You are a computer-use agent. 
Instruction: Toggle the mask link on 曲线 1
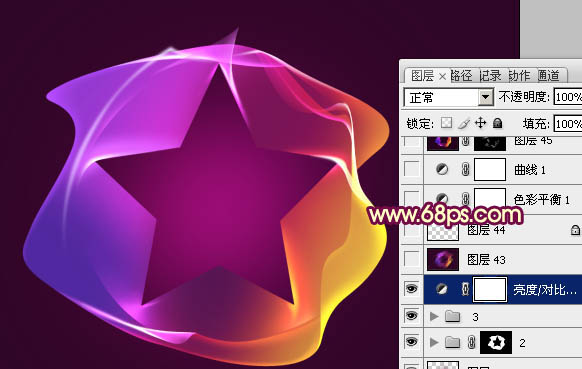[465, 170]
